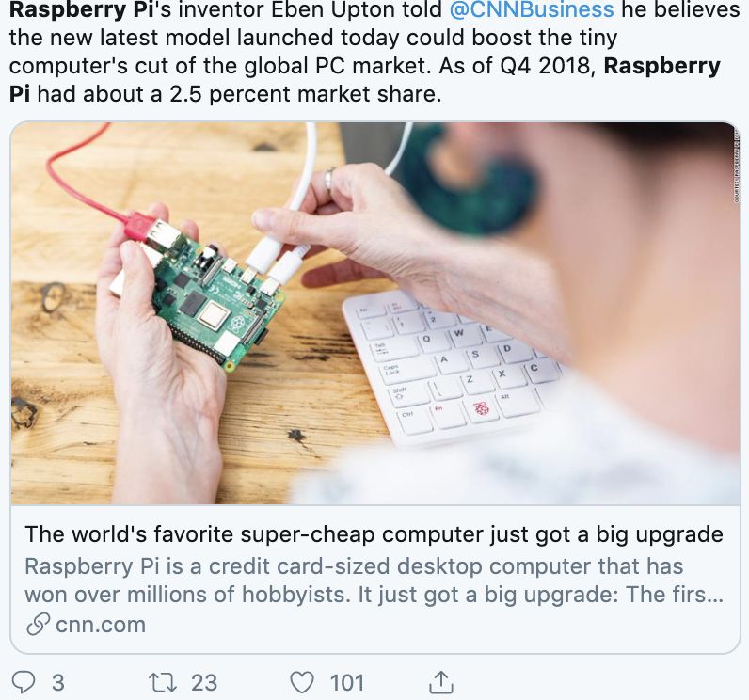Open the share tweet icon
This screenshot has width=749, height=700.
(439, 680)
